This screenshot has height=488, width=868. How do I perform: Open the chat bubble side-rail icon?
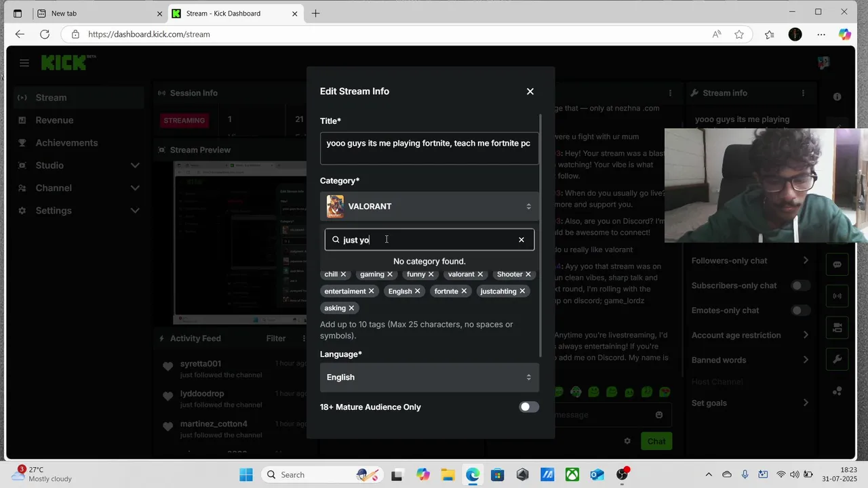tap(837, 264)
